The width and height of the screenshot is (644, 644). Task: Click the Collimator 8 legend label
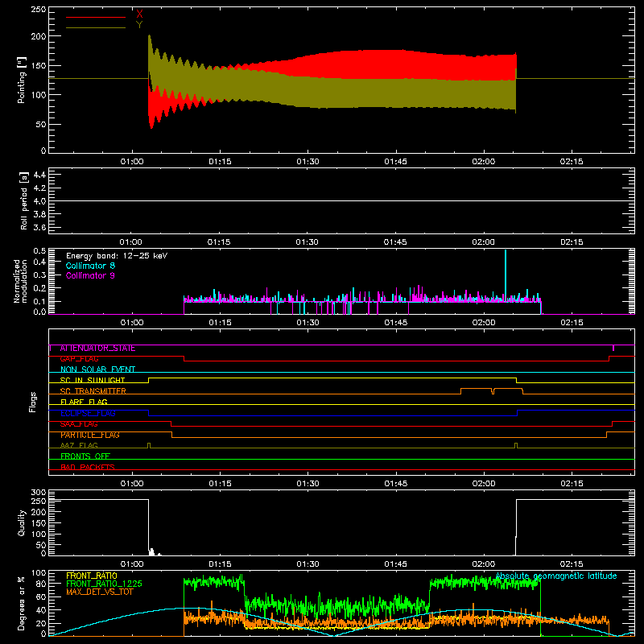click(x=90, y=266)
